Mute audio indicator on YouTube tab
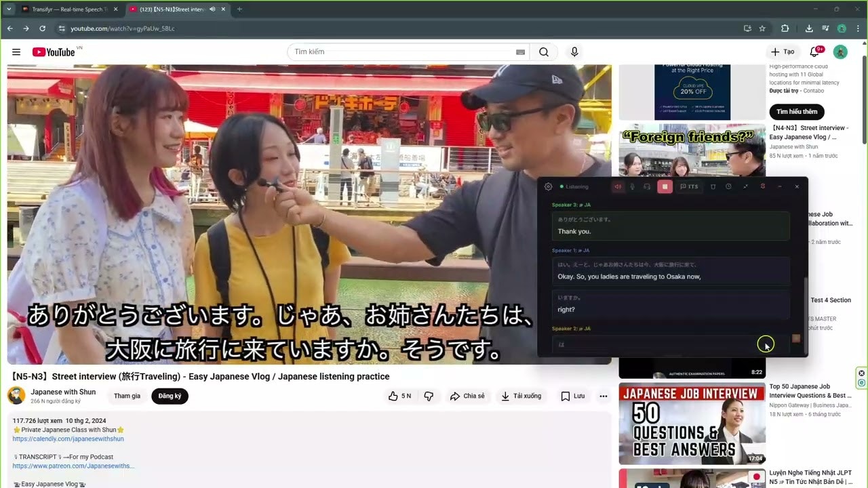This screenshot has height=488, width=868. 212,9
